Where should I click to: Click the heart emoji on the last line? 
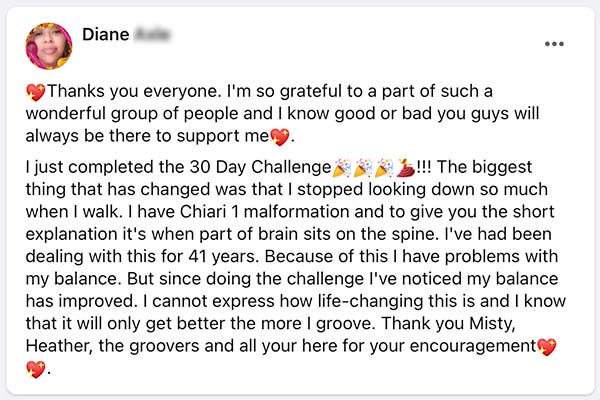tap(36, 369)
